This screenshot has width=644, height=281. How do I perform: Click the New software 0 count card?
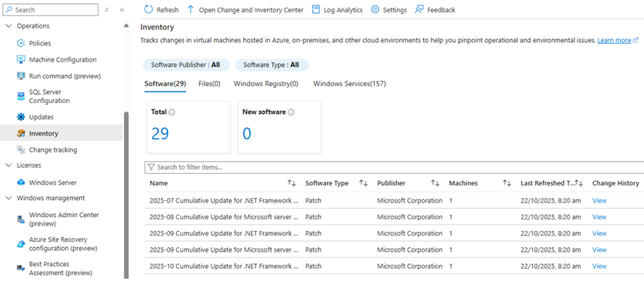tap(280, 127)
